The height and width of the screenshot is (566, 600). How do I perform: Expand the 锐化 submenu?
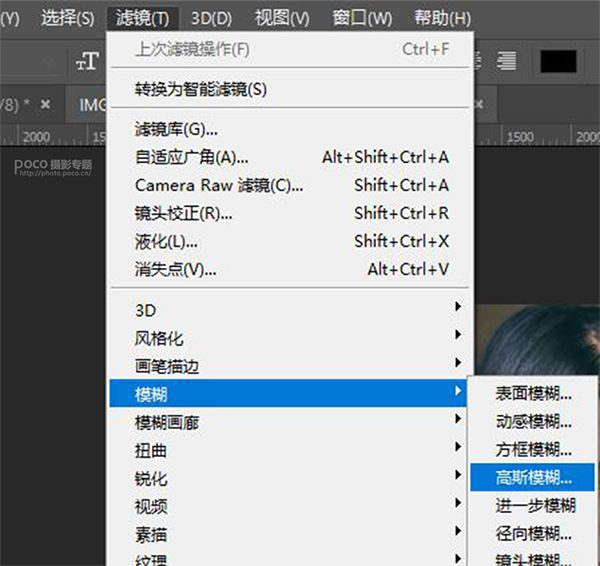pyautogui.click(x=289, y=478)
